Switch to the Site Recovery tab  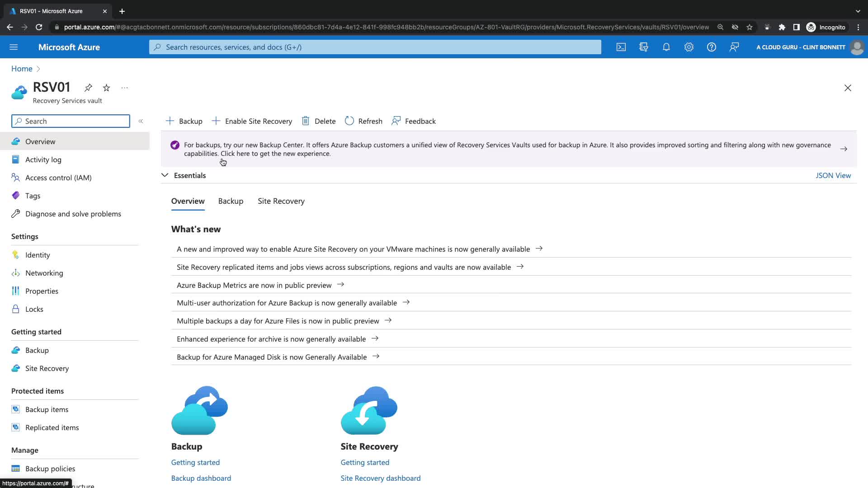281,201
